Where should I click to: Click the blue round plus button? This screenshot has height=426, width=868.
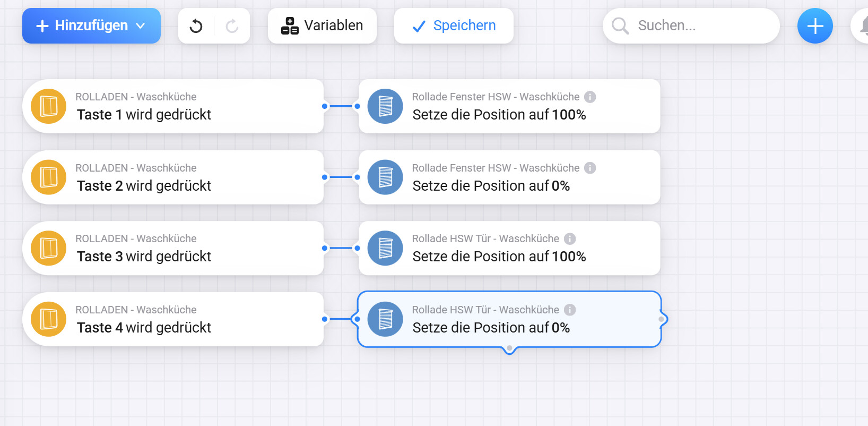(x=815, y=26)
